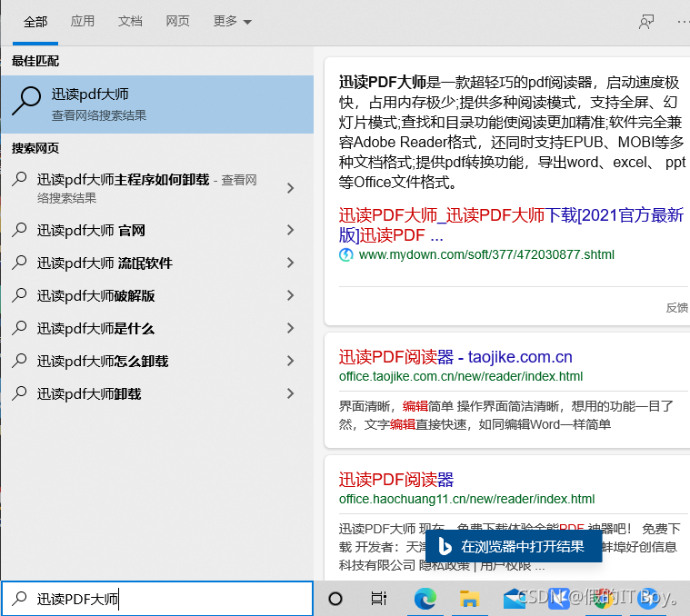
Task: Switch to the 网页 tab
Action: coord(177,21)
